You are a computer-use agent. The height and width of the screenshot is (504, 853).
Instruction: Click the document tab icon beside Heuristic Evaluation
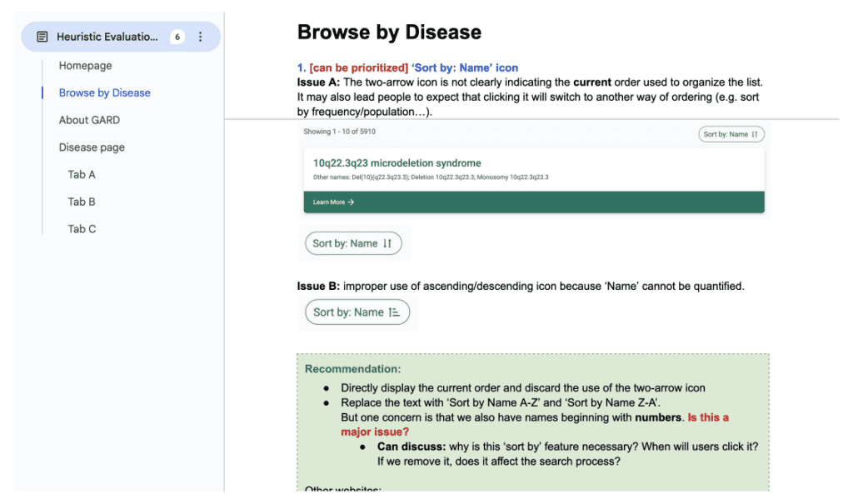[42, 37]
